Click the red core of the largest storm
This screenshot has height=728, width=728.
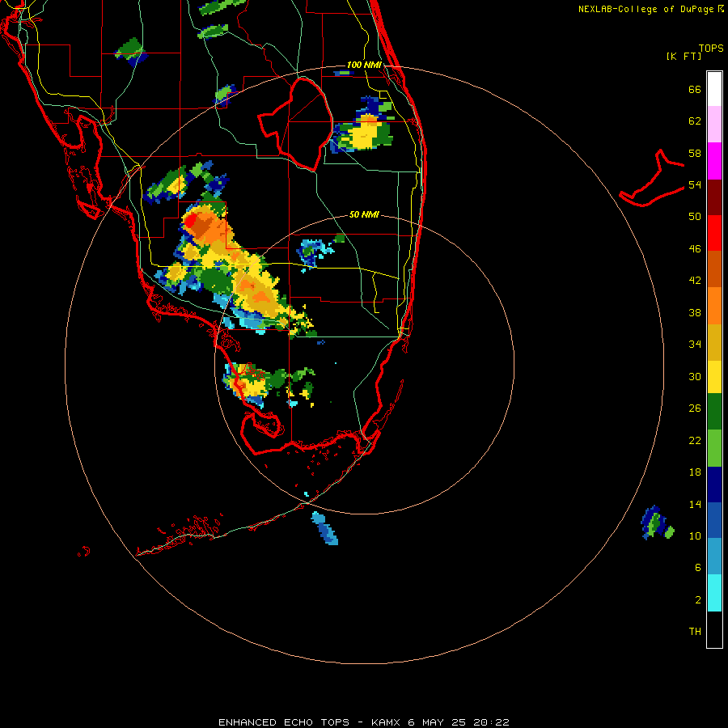(189, 221)
